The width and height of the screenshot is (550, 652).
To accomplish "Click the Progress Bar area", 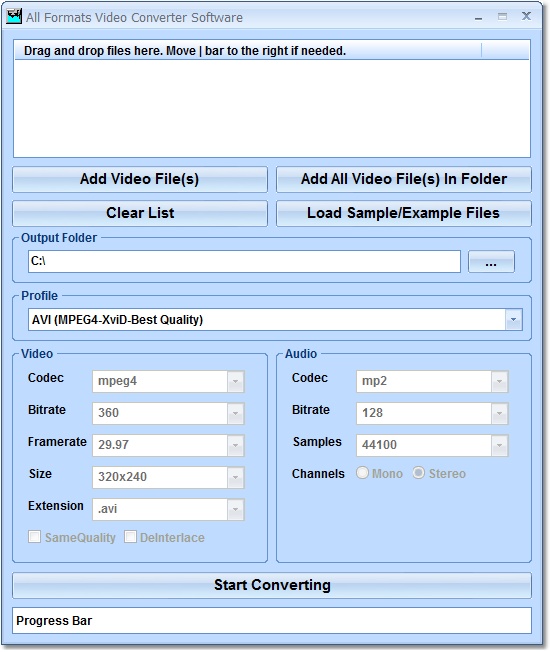I will coord(272,620).
